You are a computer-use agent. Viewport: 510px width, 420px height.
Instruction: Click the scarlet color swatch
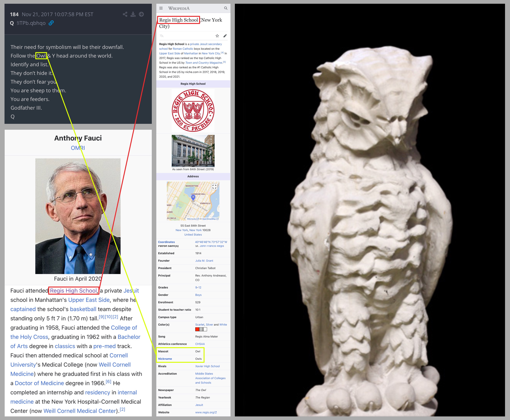pyautogui.click(x=197, y=329)
